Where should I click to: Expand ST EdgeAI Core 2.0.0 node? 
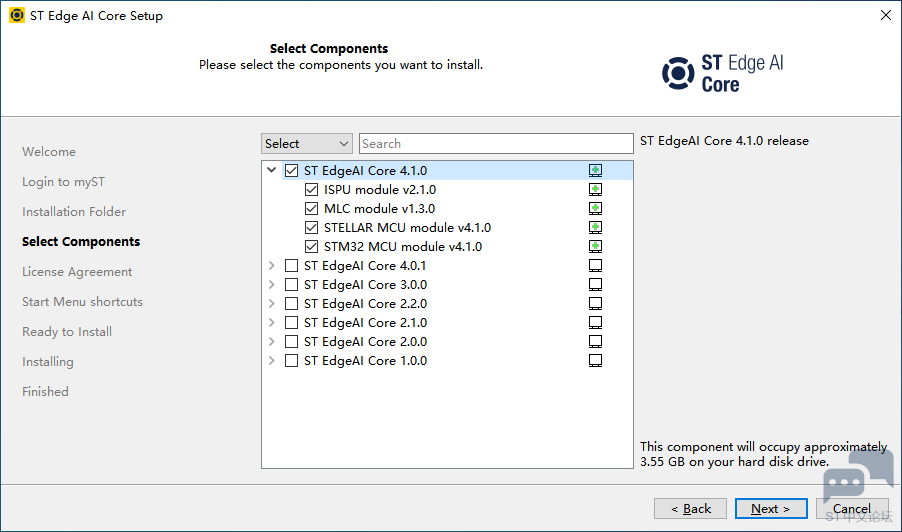click(272, 342)
